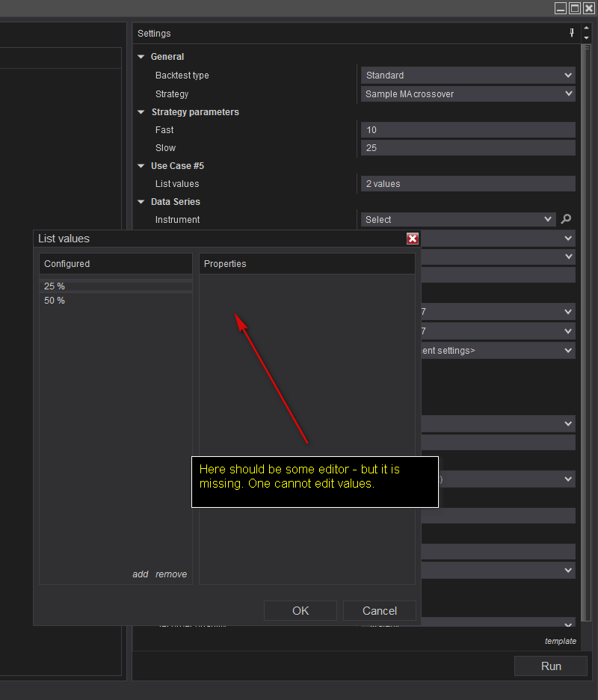Minimize the window

coord(561,8)
